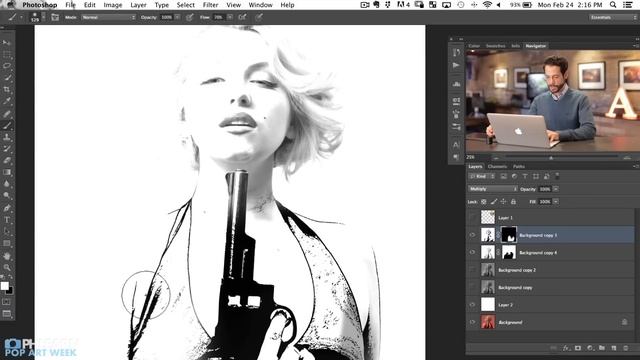640x360 pixels.
Task: Open the Image menu
Action: [113, 5]
